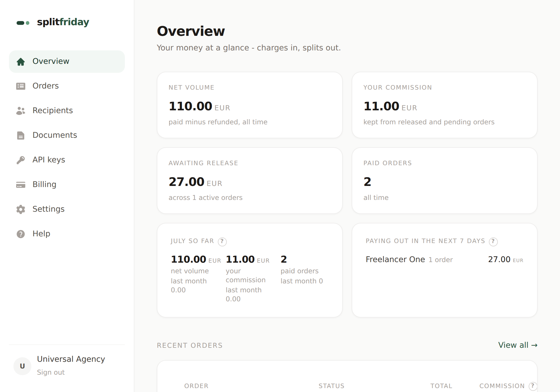Click the Order column header
The height and width of the screenshot is (392, 560).
[196, 386]
